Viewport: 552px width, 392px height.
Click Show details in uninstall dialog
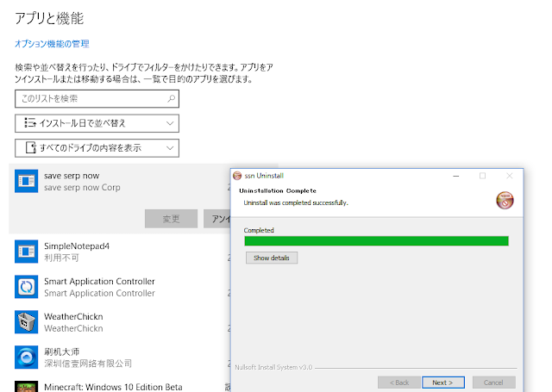pos(272,258)
